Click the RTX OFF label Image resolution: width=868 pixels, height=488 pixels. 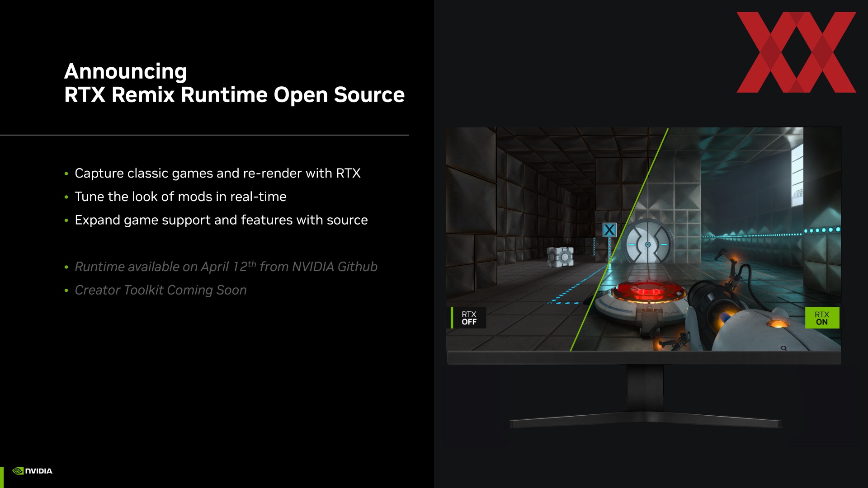pyautogui.click(x=468, y=318)
